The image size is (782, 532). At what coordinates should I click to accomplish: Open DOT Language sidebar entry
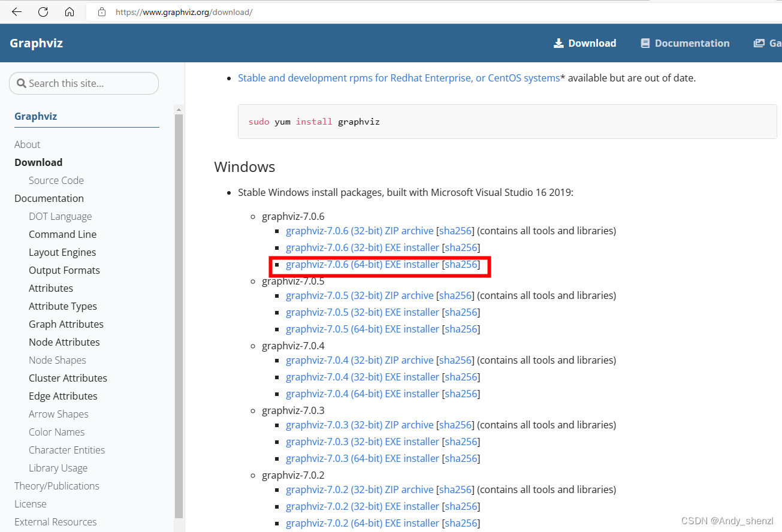61,216
